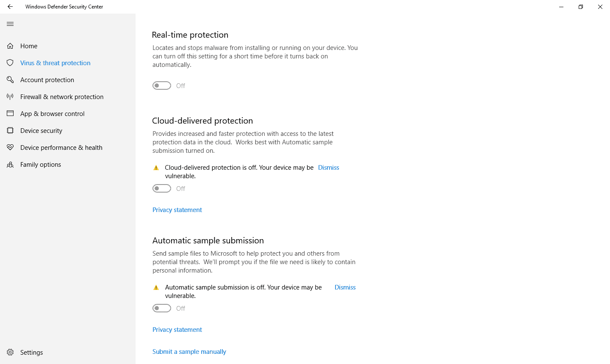Click the Firewall & network antenna icon
Viewport: 610px width, 364px height.
tap(10, 97)
